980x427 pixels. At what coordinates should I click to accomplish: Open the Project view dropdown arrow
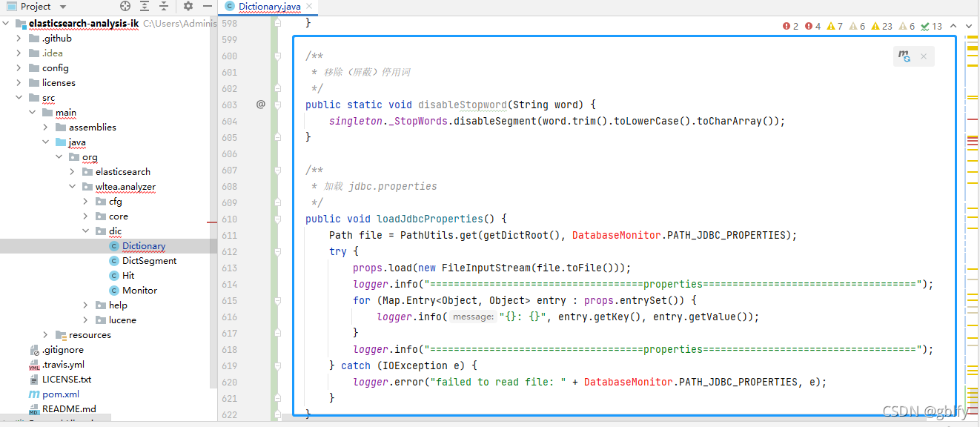(x=63, y=7)
